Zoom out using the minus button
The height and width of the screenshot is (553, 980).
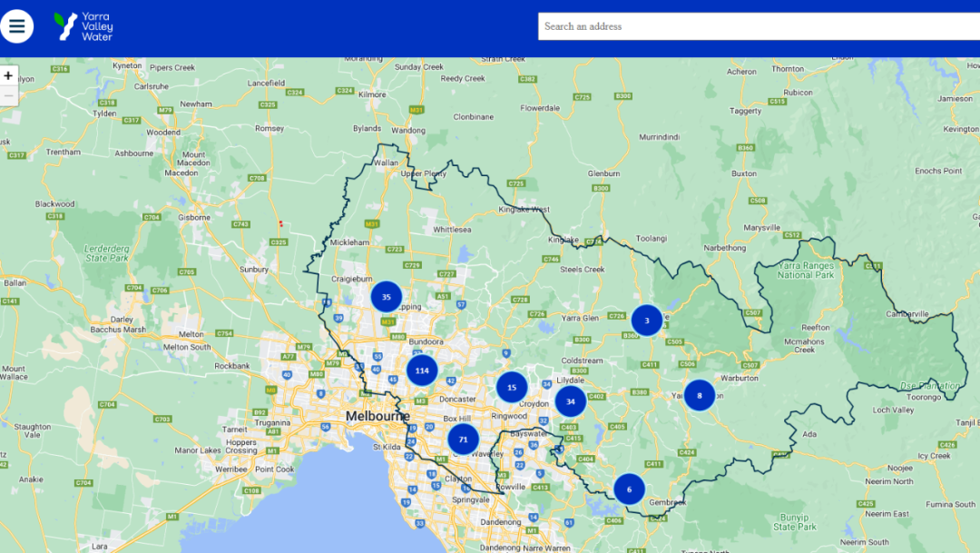[8, 95]
